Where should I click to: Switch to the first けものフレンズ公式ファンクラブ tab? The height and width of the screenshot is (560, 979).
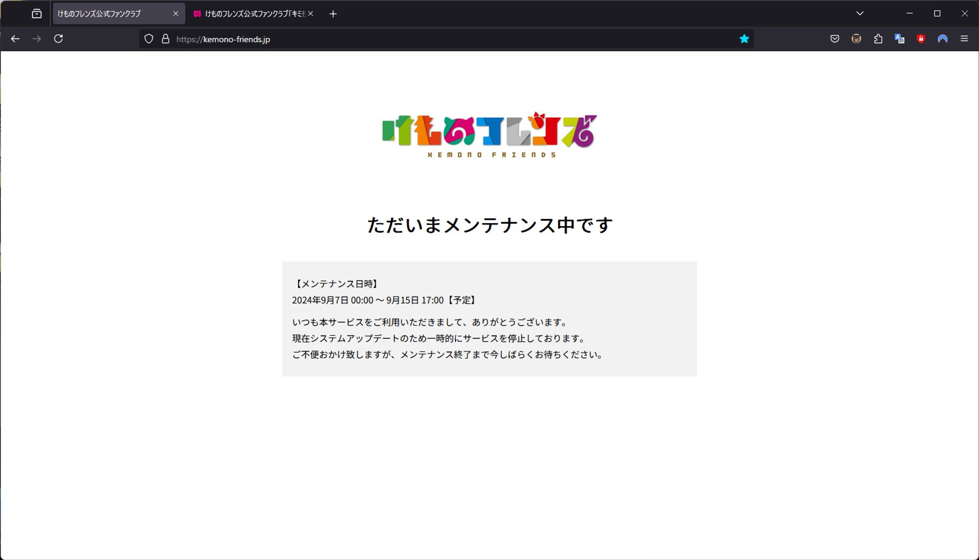click(x=118, y=14)
